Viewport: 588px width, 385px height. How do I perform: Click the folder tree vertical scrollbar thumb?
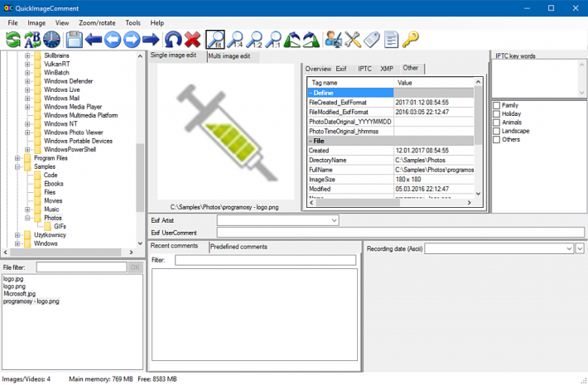[140, 178]
